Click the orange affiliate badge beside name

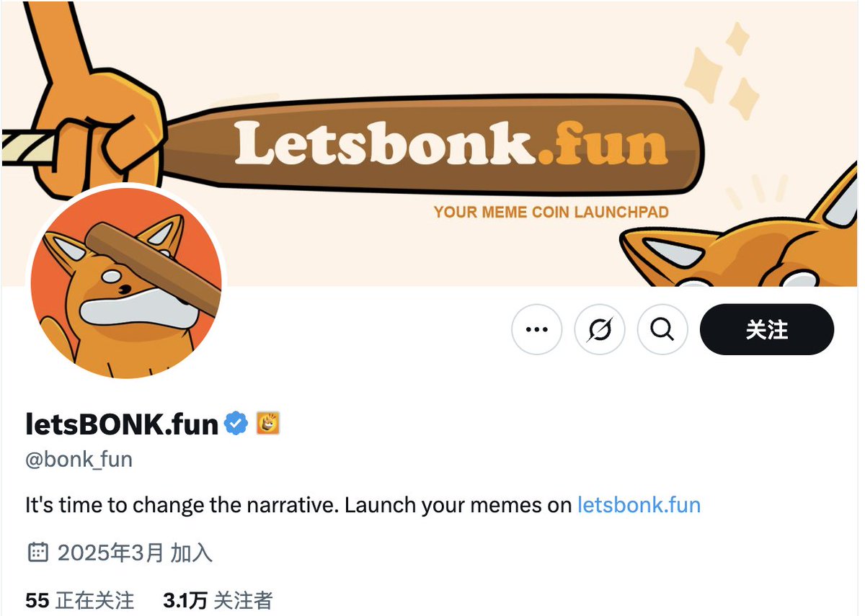pyautogui.click(x=268, y=424)
